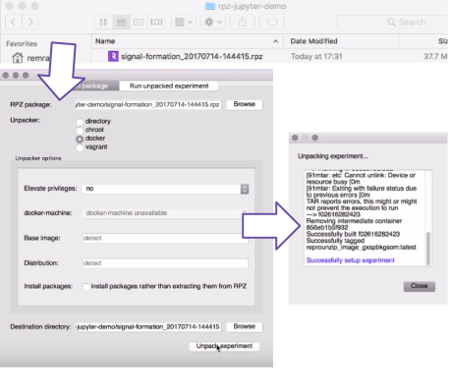This screenshot has height=372, width=450.
Task: Click 'Removing intermediate container' log line
Action: point(354,221)
